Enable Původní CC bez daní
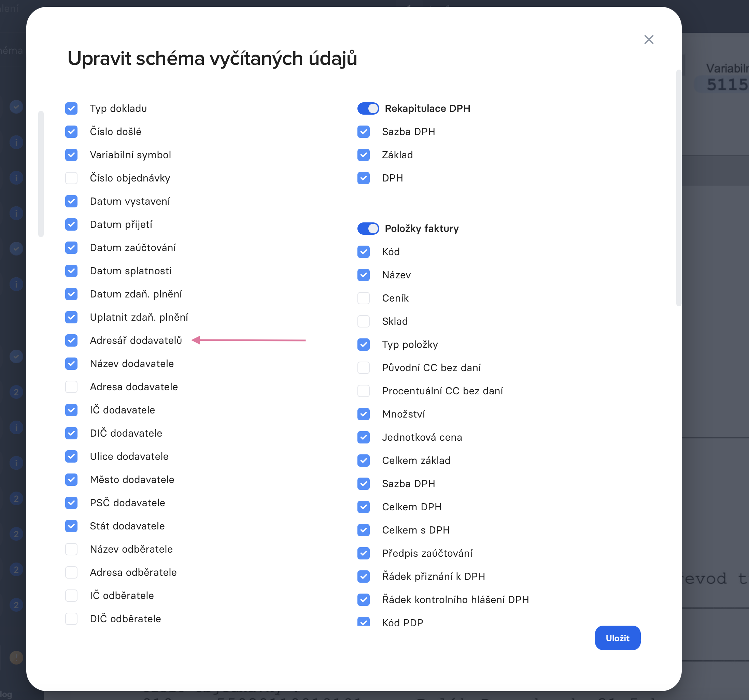 click(x=364, y=367)
